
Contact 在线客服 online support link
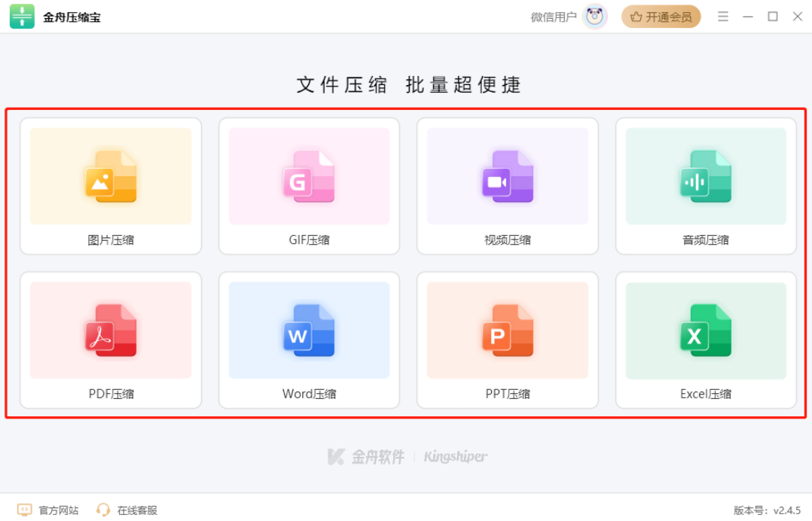click(x=137, y=510)
